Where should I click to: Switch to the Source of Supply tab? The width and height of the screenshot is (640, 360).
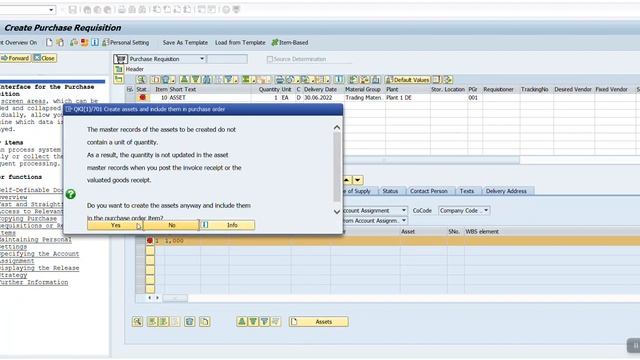358,191
